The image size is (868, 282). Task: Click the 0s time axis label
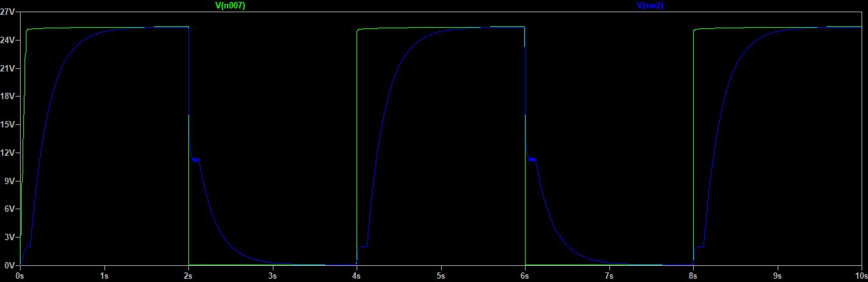coord(20,276)
